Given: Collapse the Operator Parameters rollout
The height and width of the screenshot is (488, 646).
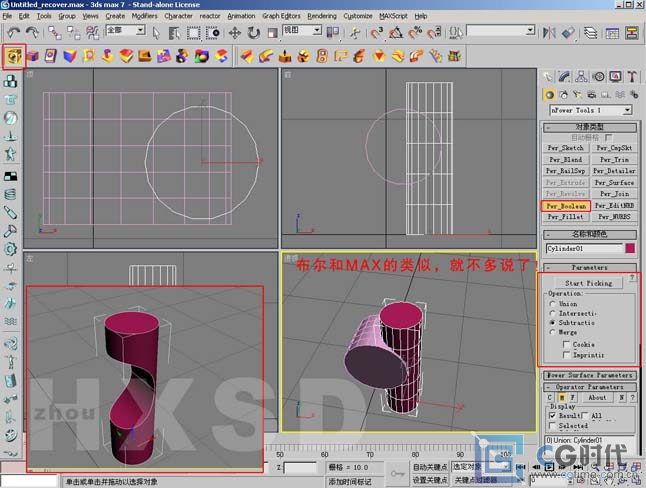Looking at the screenshot, I should (x=590, y=387).
